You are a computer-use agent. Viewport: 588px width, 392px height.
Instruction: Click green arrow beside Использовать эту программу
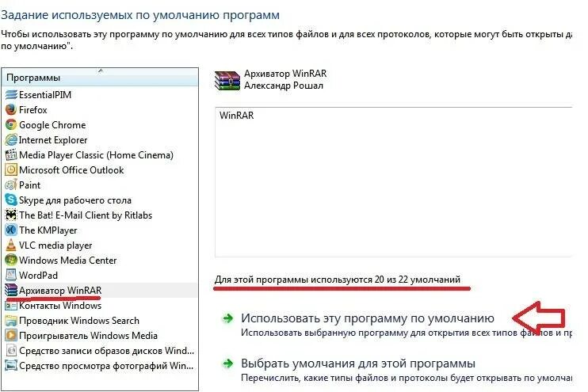(227, 319)
